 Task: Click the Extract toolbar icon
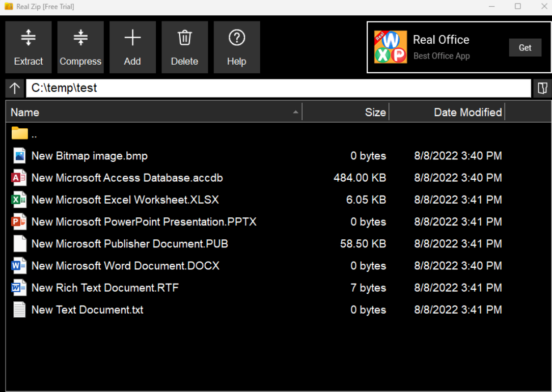click(x=29, y=39)
